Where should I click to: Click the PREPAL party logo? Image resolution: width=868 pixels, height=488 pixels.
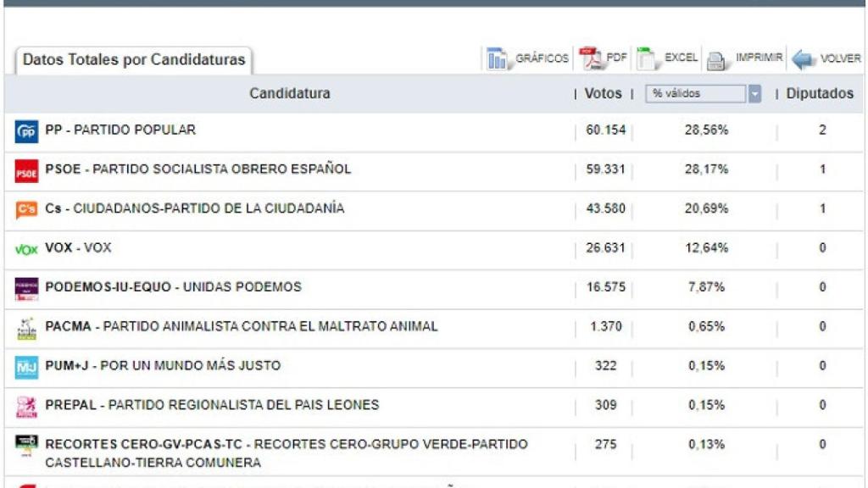click(x=27, y=407)
